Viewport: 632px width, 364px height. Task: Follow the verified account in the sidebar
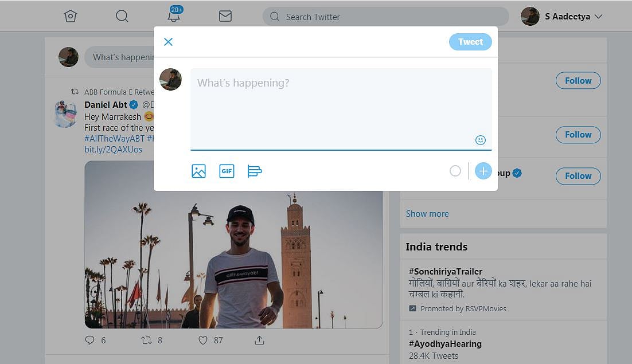point(578,176)
